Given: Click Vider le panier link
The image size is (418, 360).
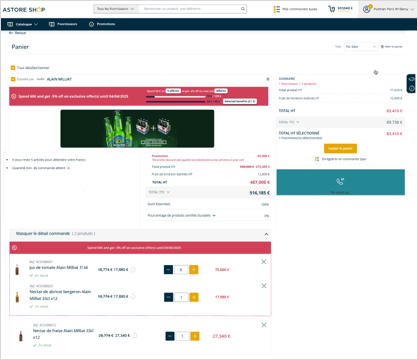Looking at the screenshot, I should (x=392, y=47).
